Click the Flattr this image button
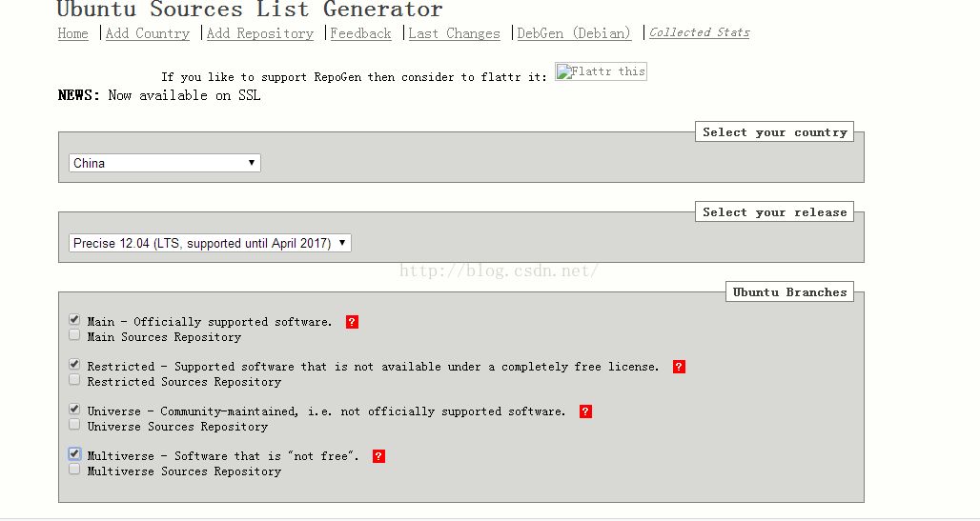The height and width of the screenshot is (521, 980). click(601, 71)
